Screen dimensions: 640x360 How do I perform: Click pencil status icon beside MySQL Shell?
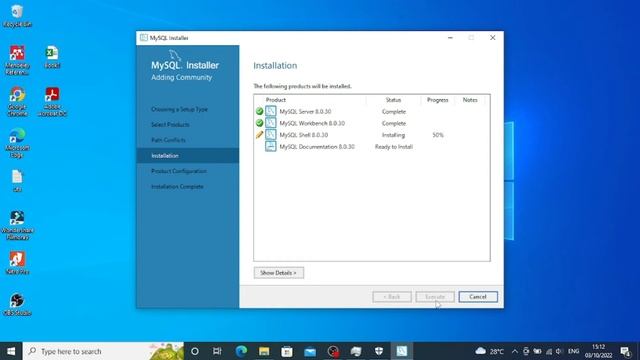click(x=259, y=135)
